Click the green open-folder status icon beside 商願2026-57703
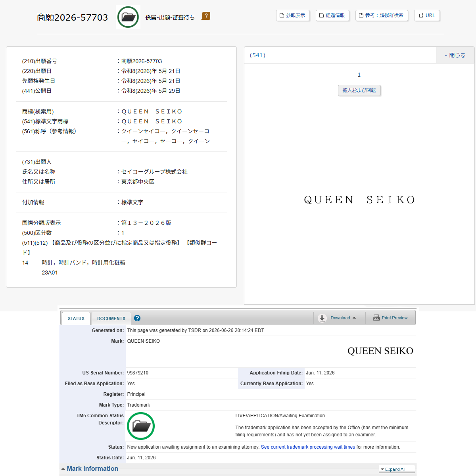Viewport: 476px width, 476px height. click(128, 17)
